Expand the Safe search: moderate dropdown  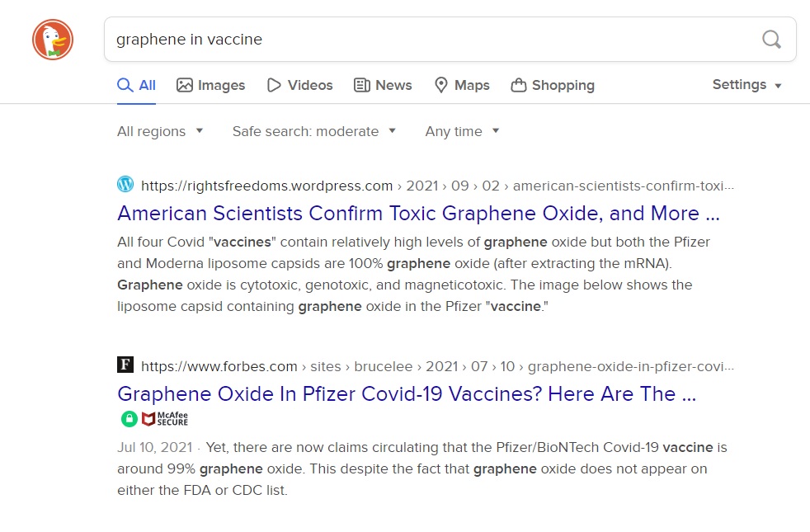(314, 131)
